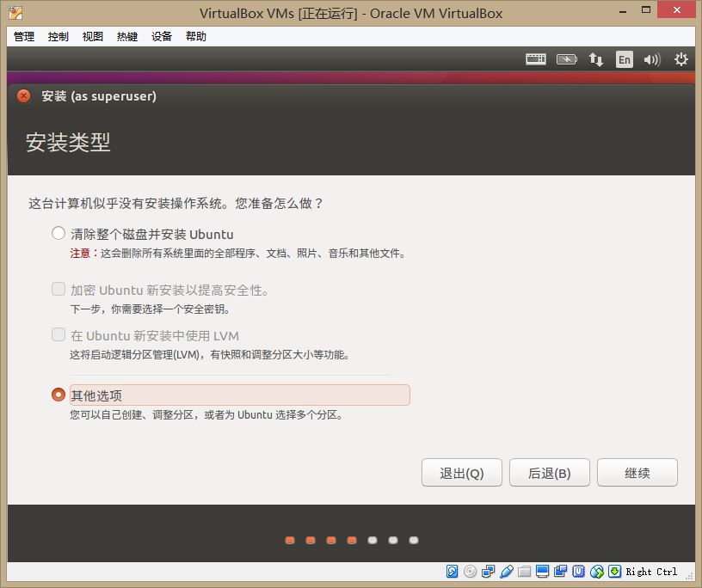Select 清除整个磁盘并安装 Ubuntu radio option
Screen dimensions: 702x588
[58, 233]
